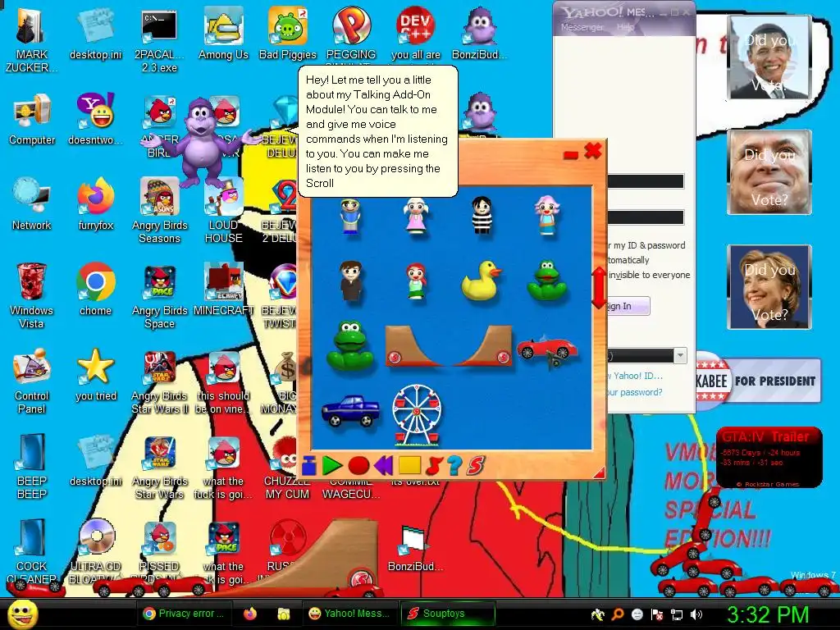The height and width of the screenshot is (630, 840).
Task: Expand the dropdown arrow in Yahoo! Messenger
Action: 680,355
